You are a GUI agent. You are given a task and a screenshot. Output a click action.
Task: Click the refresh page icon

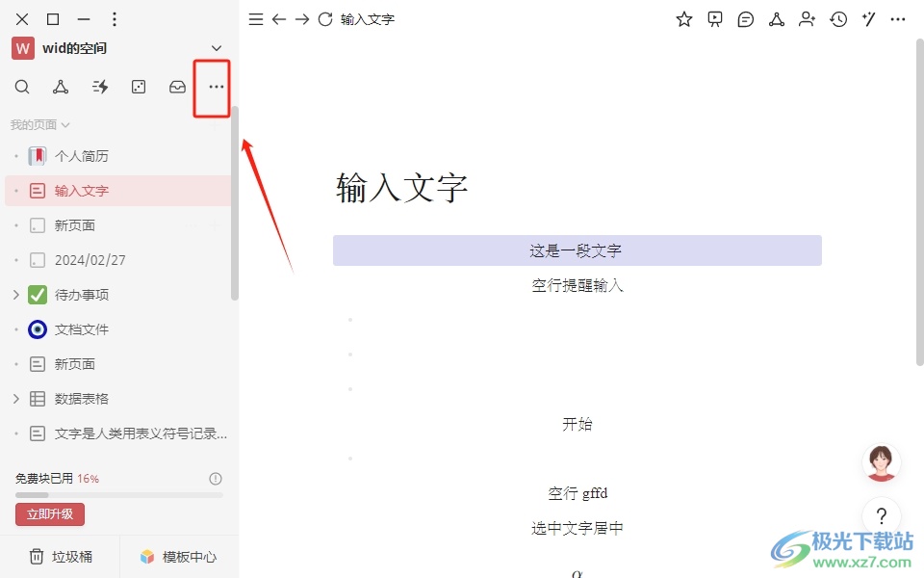pyautogui.click(x=325, y=19)
